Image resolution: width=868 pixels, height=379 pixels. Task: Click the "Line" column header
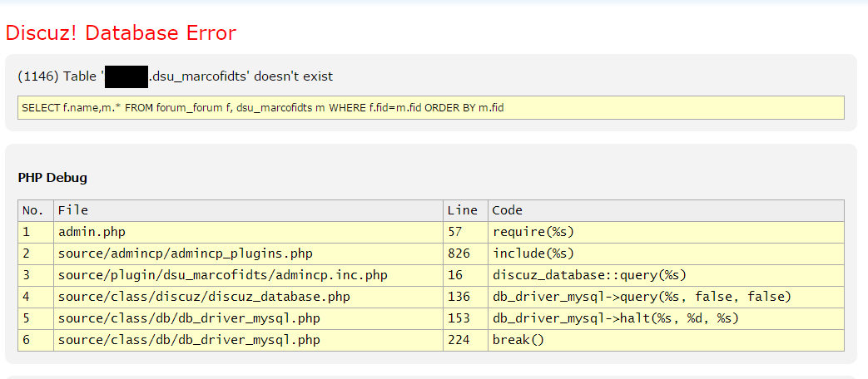(x=463, y=210)
